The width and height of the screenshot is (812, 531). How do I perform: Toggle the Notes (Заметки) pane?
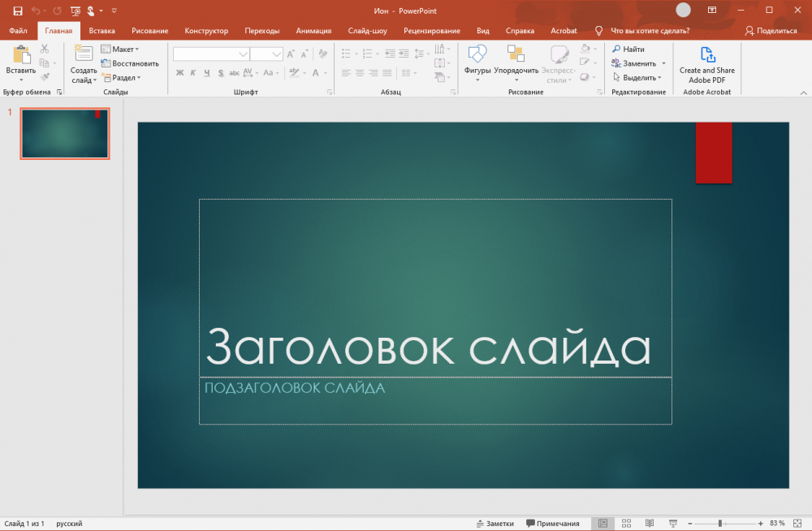(494, 523)
